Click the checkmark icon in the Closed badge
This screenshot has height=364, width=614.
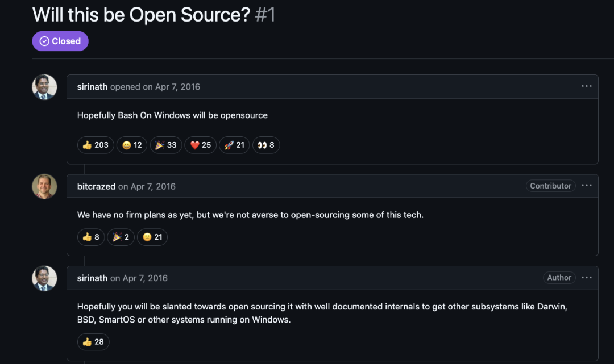44,41
